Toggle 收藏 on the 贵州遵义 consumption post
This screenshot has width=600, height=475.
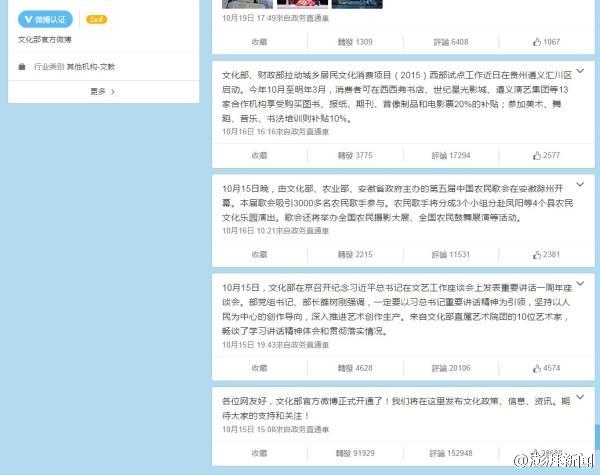(x=259, y=155)
